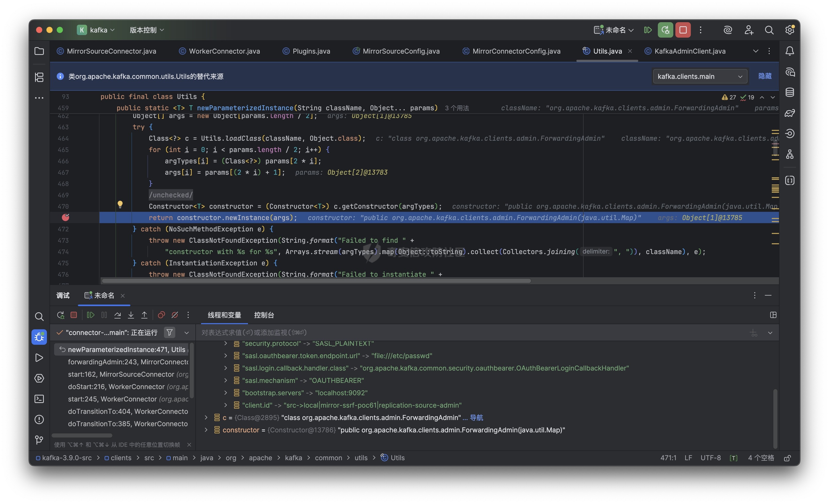Open the Project tool window folder icon
The width and height of the screenshot is (829, 504).
pyautogui.click(x=39, y=51)
